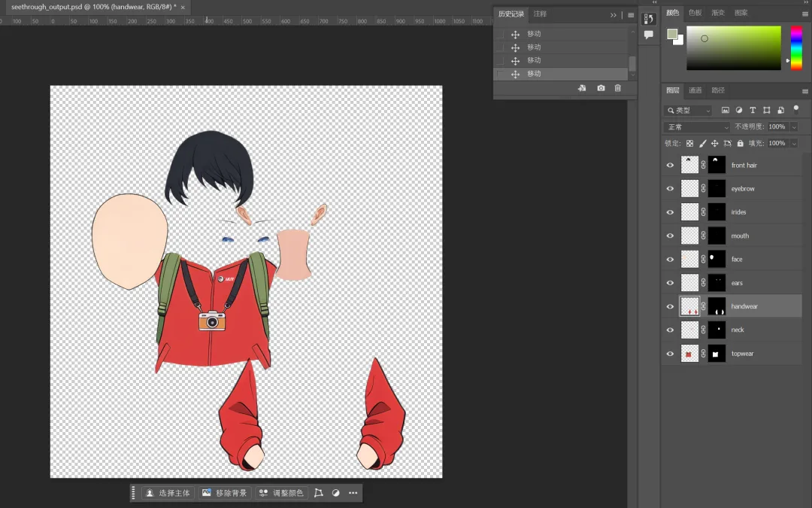
Task: Expand the 不透明度 opacity dropdown arrow
Action: (x=793, y=127)
